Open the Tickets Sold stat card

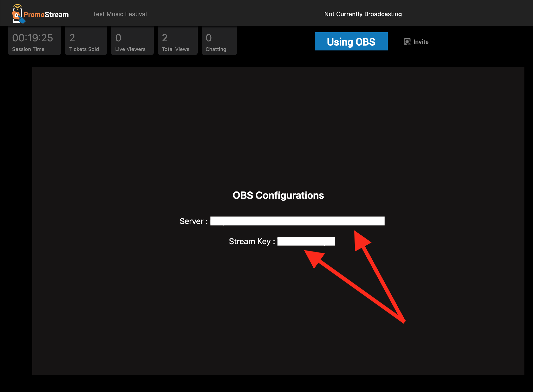[86, 41]
